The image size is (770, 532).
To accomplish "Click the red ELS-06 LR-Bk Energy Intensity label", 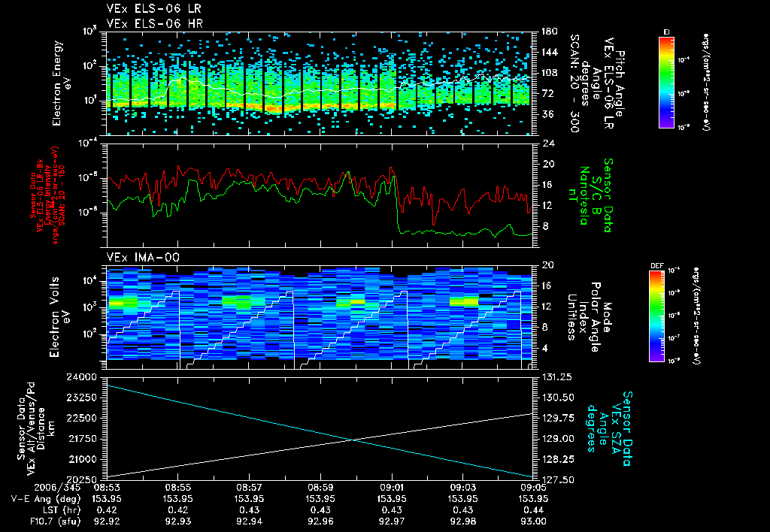I will pos(47,195).
